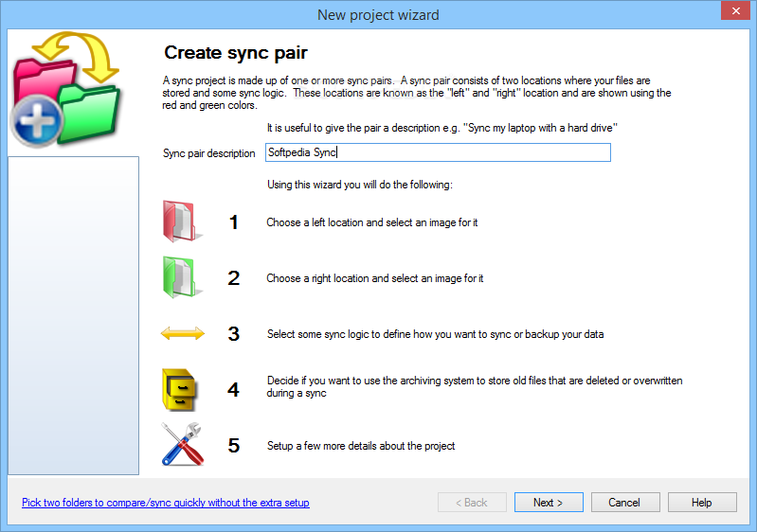Click the yellow curved arrow above the folders
Image resolution: width=757 pixels, height=532 pixels.
(75, 56)
